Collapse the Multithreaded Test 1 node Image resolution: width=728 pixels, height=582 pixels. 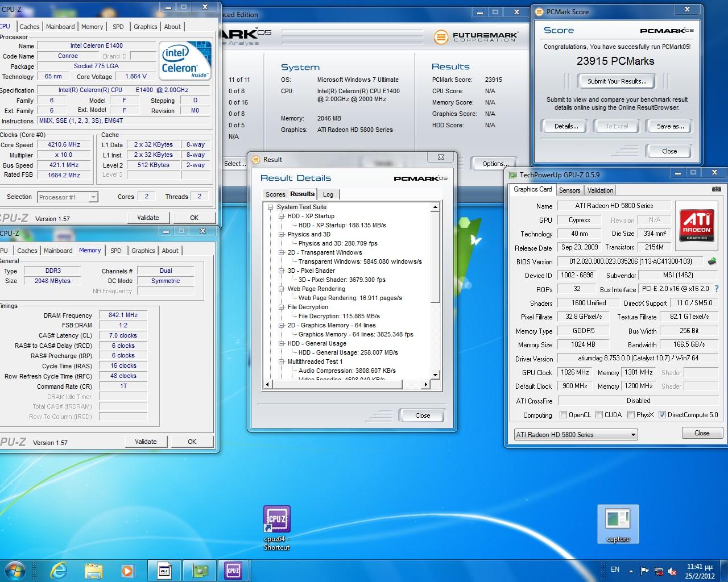282,362
